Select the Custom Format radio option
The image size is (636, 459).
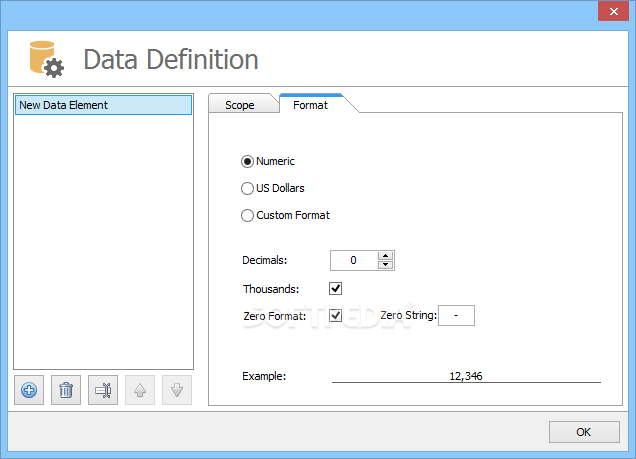tap(247, 215)
